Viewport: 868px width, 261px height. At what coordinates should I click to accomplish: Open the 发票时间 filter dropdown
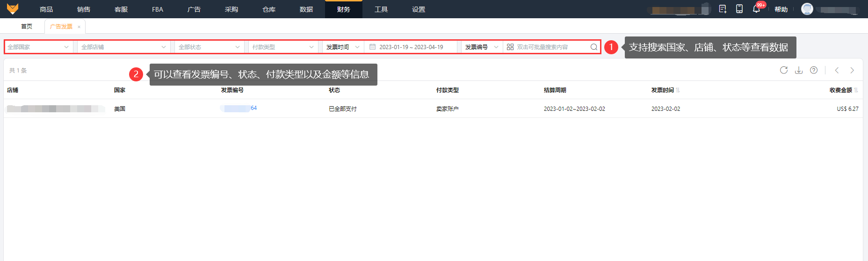click(x=343, y=47)
